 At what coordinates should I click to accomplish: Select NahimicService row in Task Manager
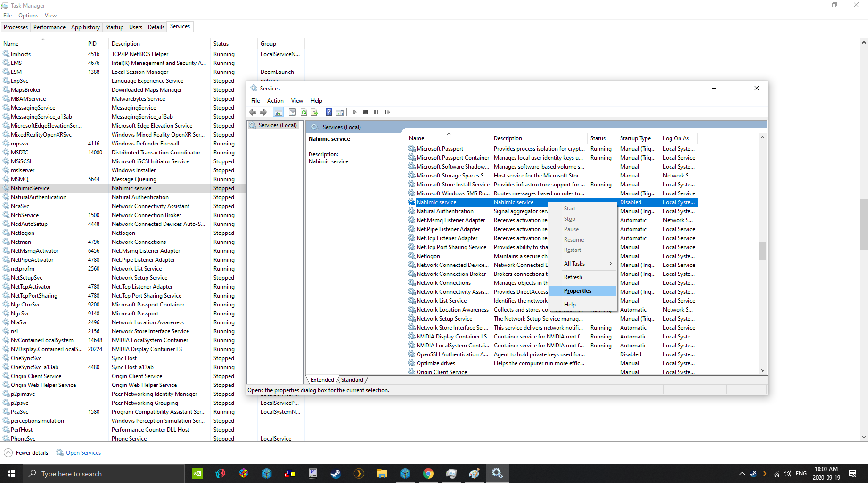123,188
